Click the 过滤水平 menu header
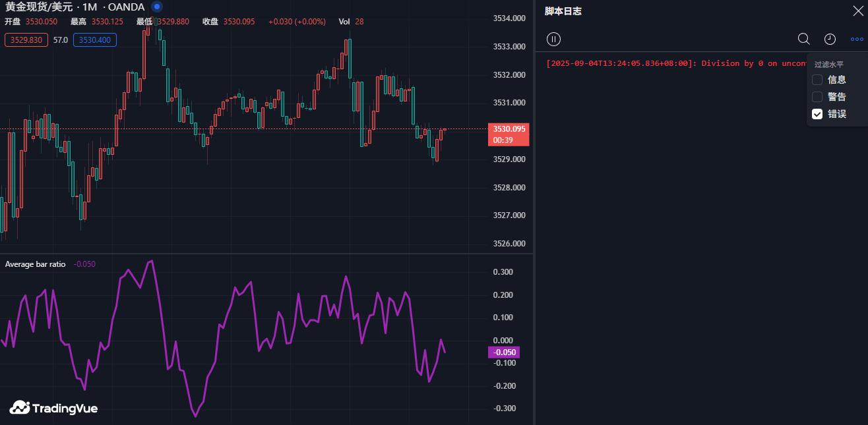This screenshot has height=425, width=868. (x=828, y=65)
